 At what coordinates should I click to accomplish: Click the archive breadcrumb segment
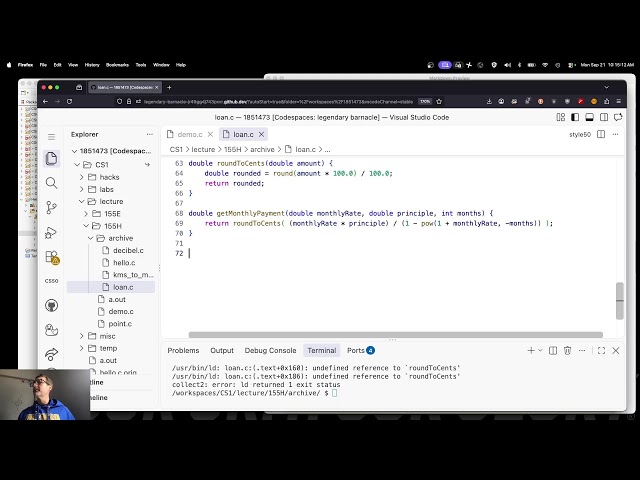click(x=262, y=149)
